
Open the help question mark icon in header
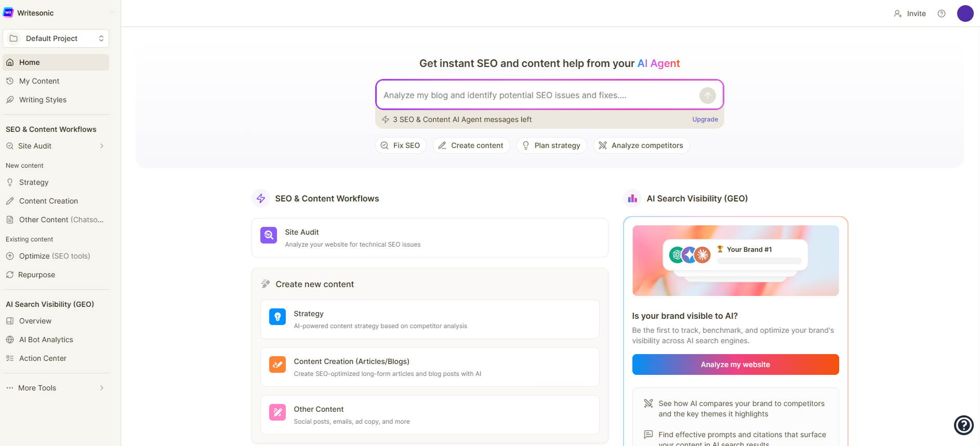pos(941,13)
